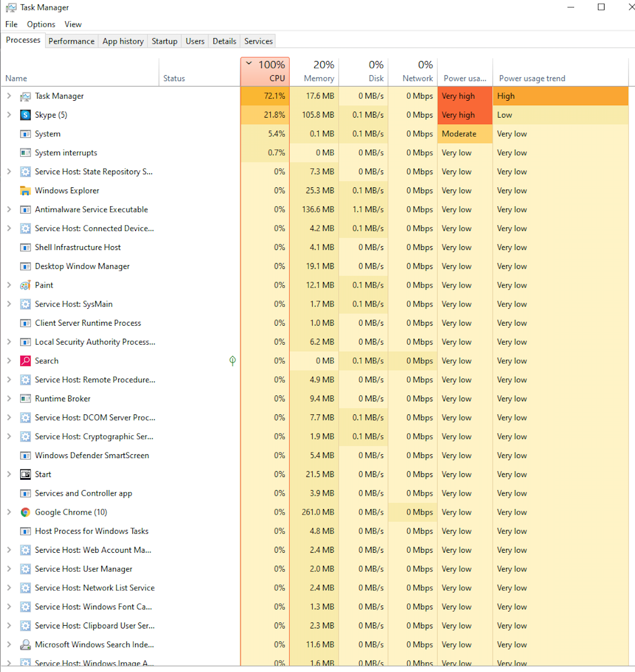Expand the Task Manager process group
The image size is (635, 672).
[x=9, y=96]
